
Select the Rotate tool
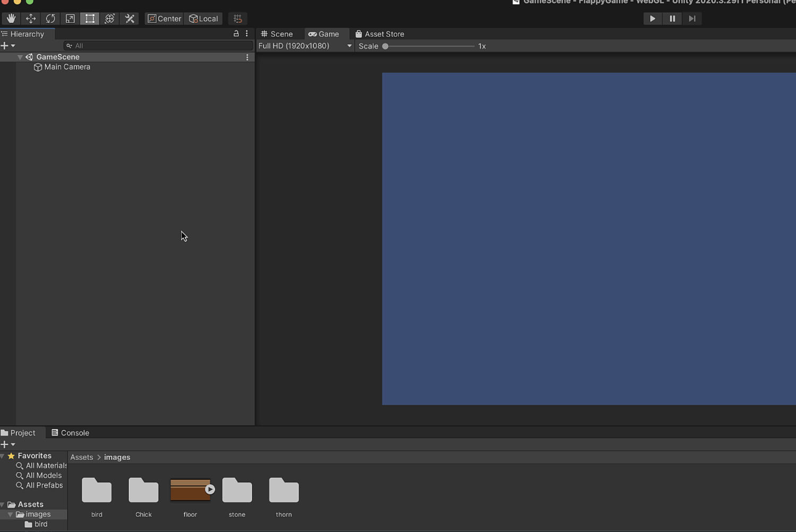click(50, 19)
